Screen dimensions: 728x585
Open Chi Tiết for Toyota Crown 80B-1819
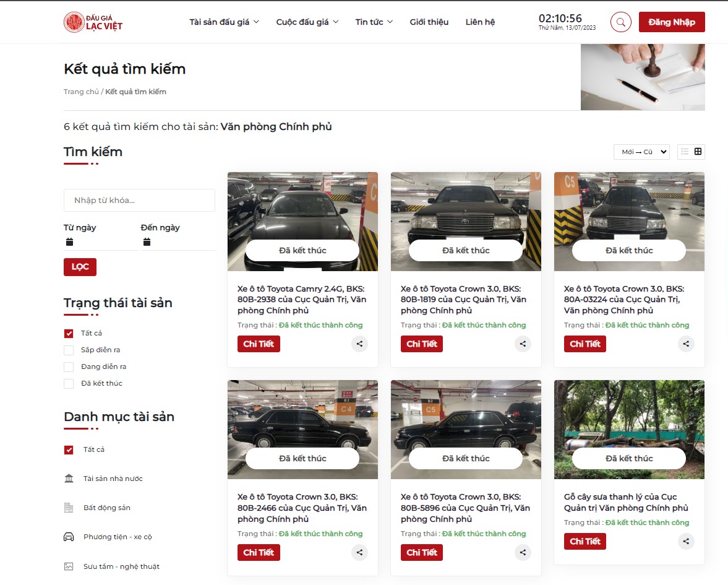click(x=422, y=344)
